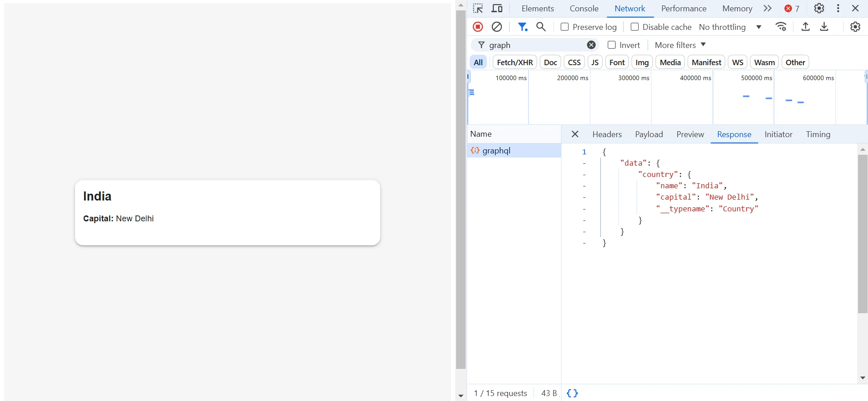Filter by Manifest requests

click(707, 62)
